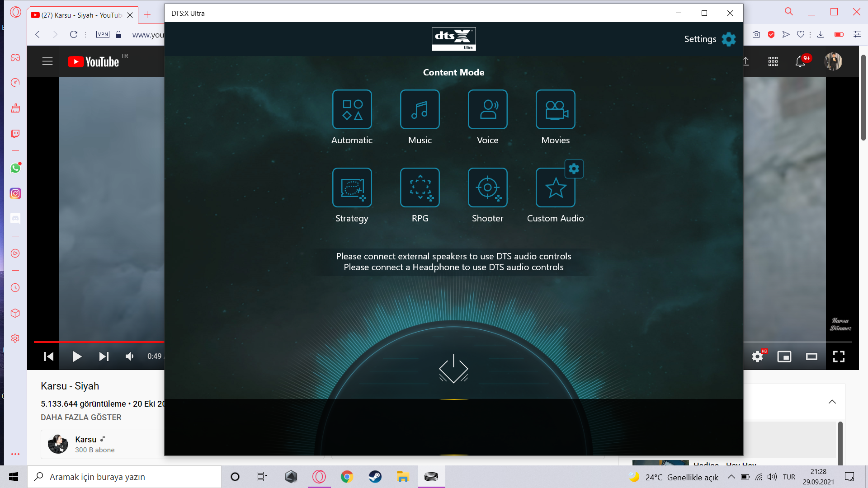This screenshot has width=868, height=488.
Task: Pick the RPG game mode
Action: pos(420,188)
